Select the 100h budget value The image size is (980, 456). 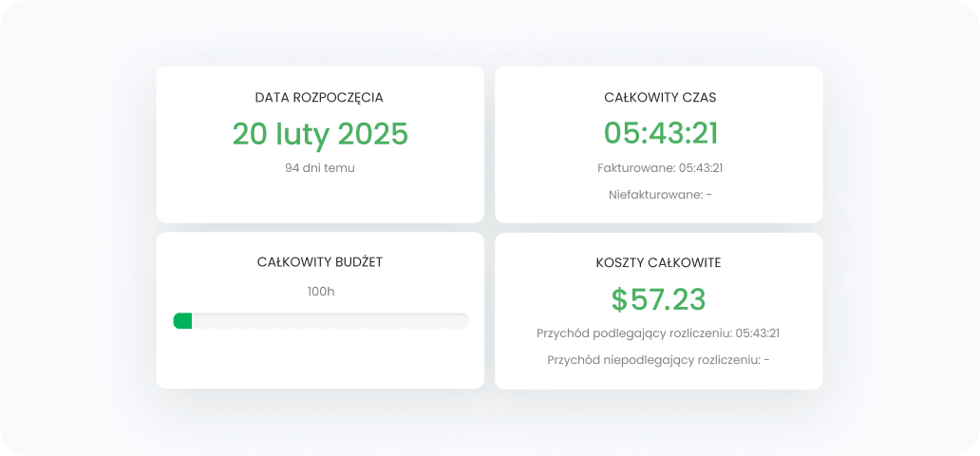(x=321, y=292)
